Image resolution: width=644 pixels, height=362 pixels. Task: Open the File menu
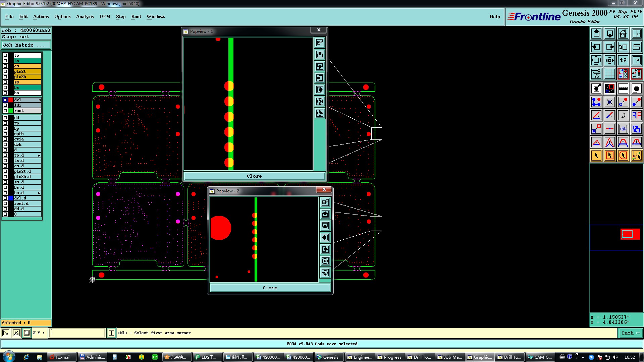pyautogui.click(x=9, y=16)
